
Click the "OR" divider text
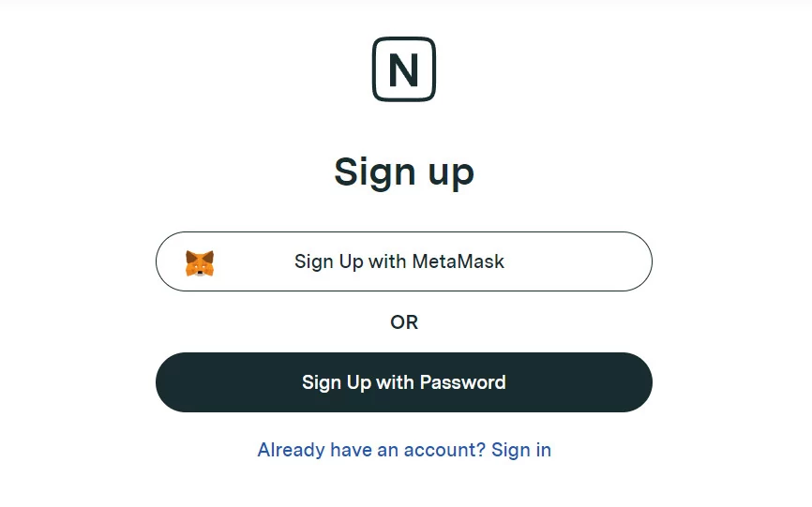coord(404,322)
